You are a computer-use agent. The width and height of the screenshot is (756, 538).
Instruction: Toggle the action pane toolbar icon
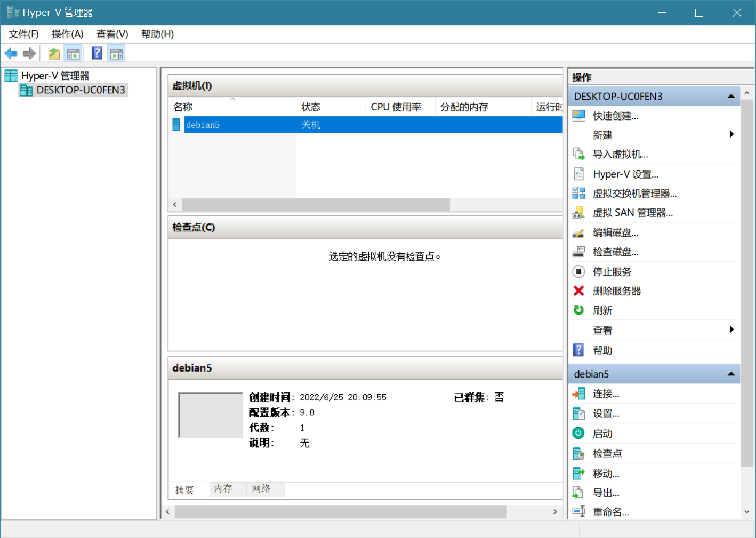point(116,53)
